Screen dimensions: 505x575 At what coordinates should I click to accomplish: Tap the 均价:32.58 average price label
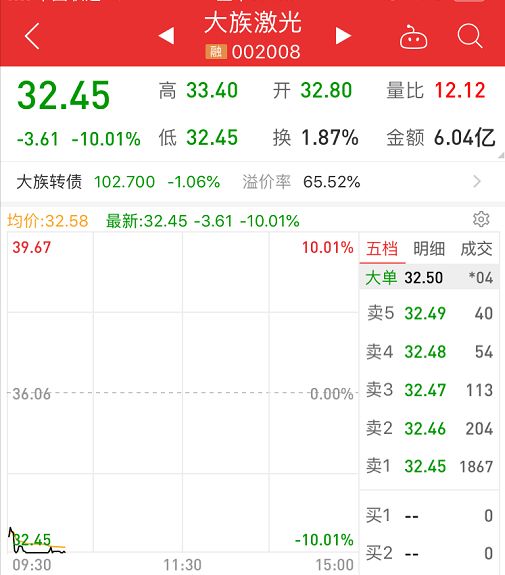(x=48, y=221)
